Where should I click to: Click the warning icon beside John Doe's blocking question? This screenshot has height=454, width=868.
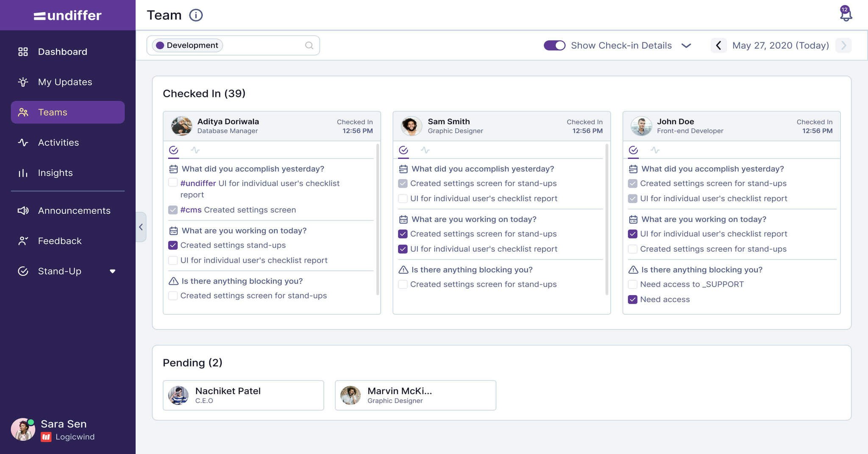click(633, 270)
